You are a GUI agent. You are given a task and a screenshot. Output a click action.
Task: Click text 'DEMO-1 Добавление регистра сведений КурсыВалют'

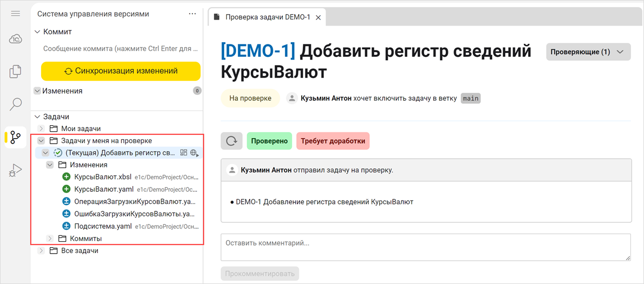click(324, 202)
